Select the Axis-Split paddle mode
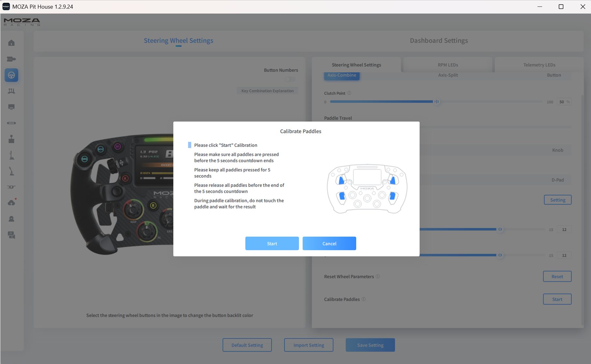 [448, 75]
